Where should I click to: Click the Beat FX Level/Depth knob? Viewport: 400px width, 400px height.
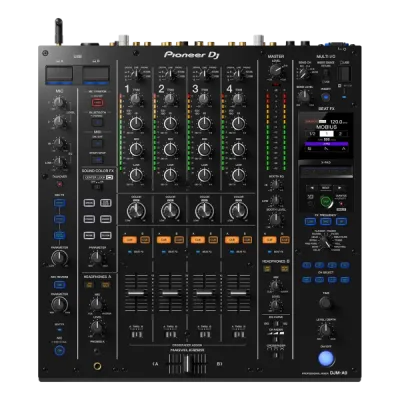coord(325,330)
